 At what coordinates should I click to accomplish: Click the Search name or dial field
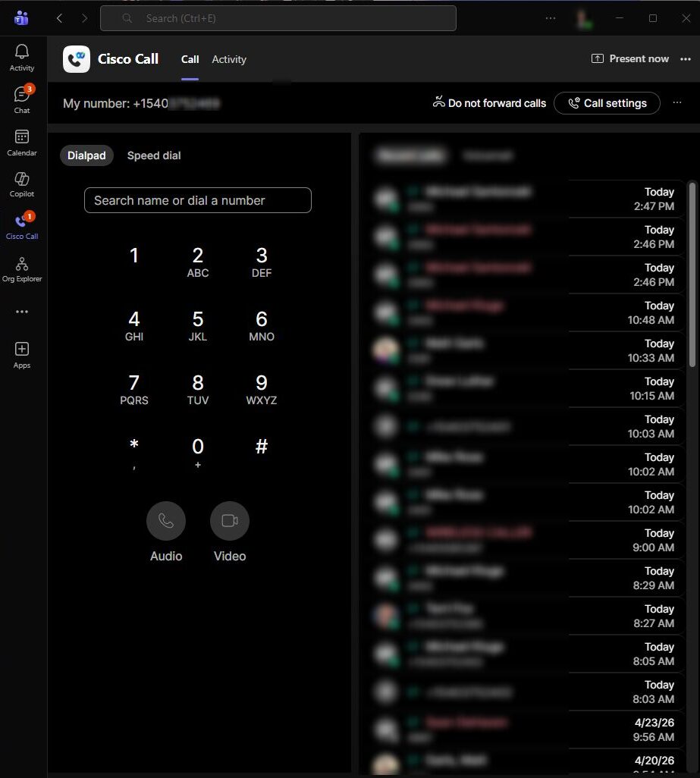[x=198, y=200]
